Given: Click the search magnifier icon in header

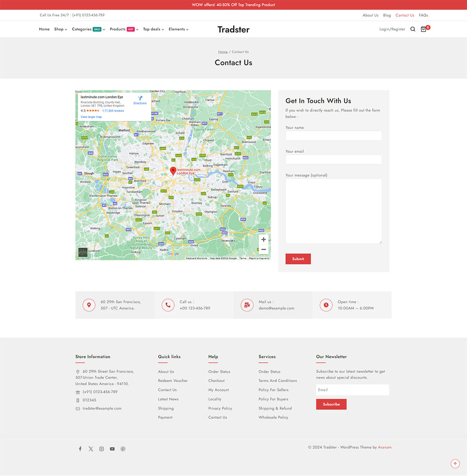Looking at the screenshot, I should coord(413,29).
